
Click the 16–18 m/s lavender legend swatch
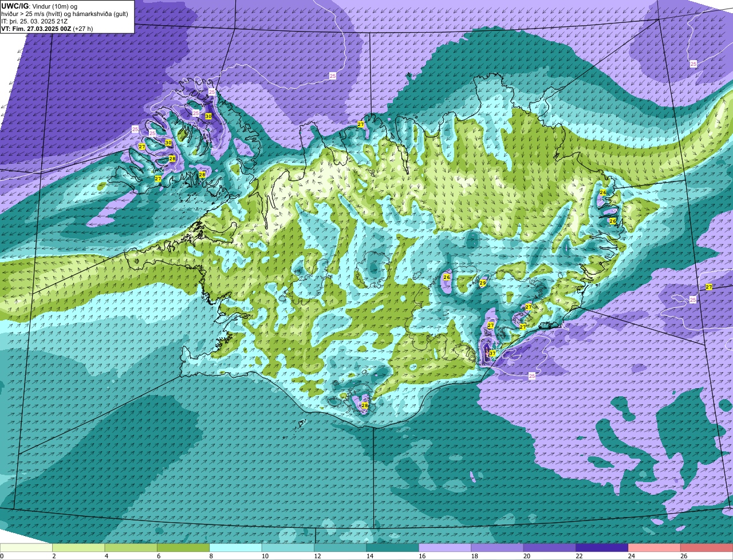pyautogui.click(x=445, y=548)
